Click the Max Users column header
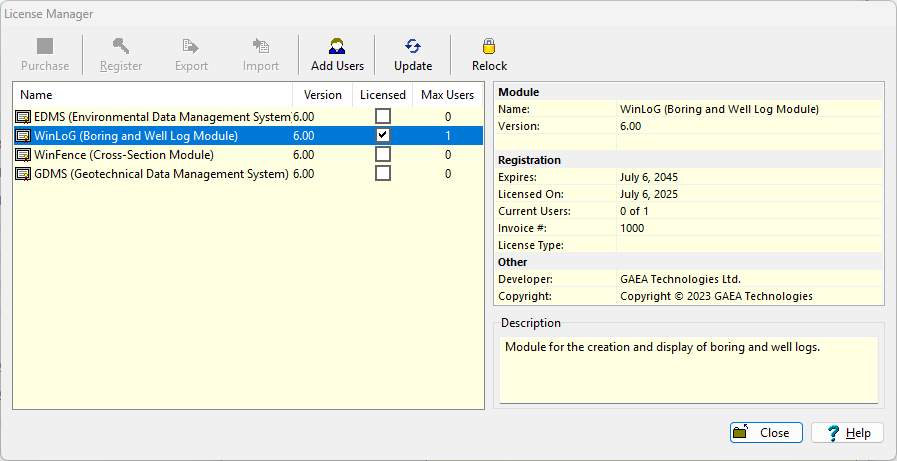The image size is (897, 461). (x=447, y=95)
